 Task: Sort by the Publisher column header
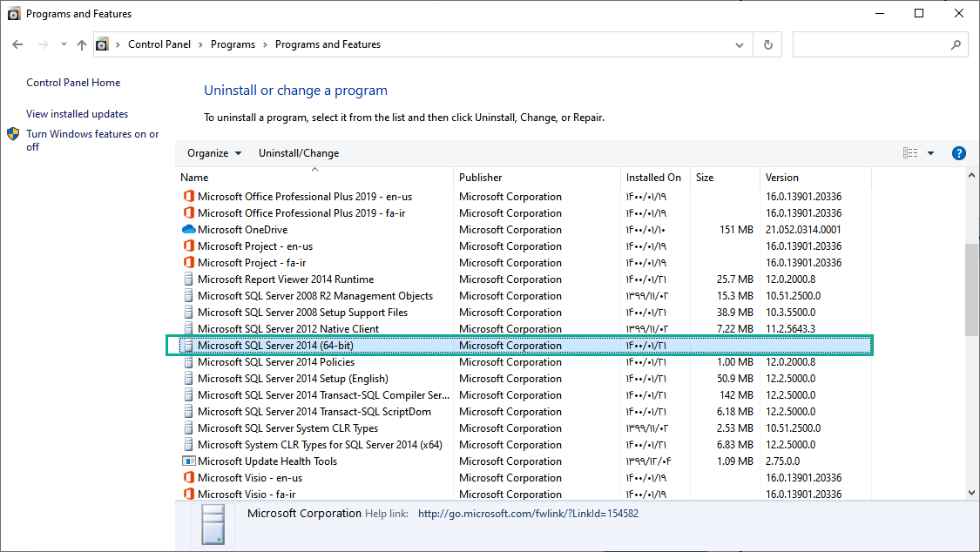pyautogui.click(x=537, y=178)
